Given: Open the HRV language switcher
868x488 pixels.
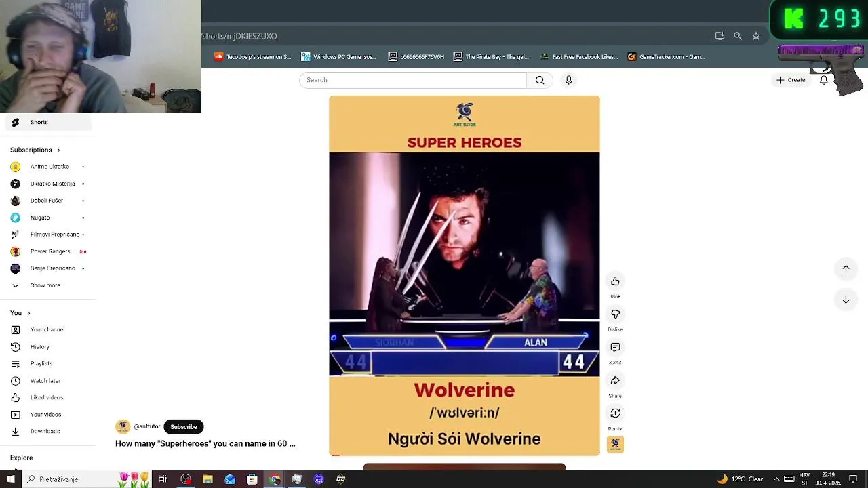Looking at the screenshot, I should [x=804, y=479].
